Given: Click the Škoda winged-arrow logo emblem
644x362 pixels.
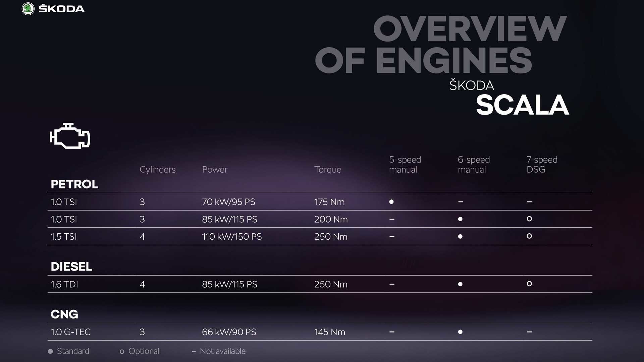Looking at the screenshot, I should point(28,9).
